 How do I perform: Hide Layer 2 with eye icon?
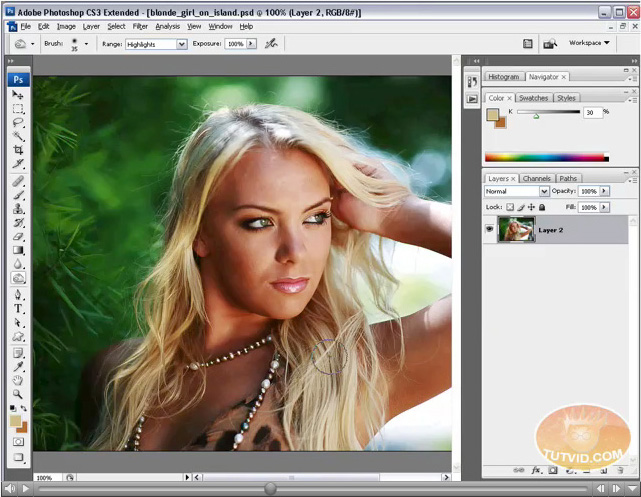click(489, 229)
